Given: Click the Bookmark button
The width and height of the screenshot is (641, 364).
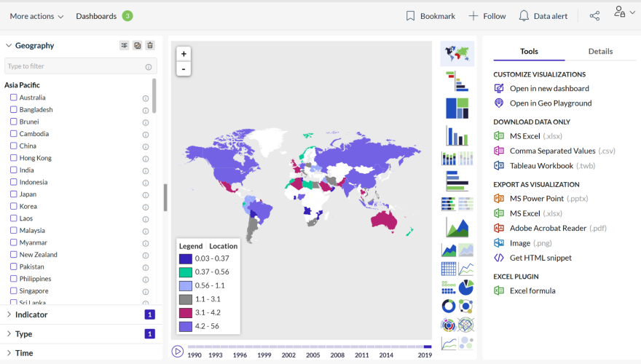Looking at the screenshot, I should click(x=430, y=16).
